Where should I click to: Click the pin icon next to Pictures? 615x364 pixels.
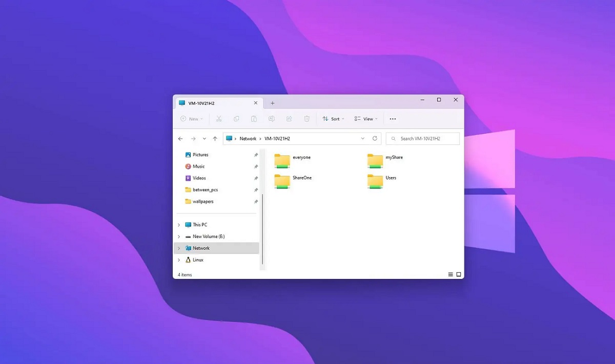click(256, 155)
